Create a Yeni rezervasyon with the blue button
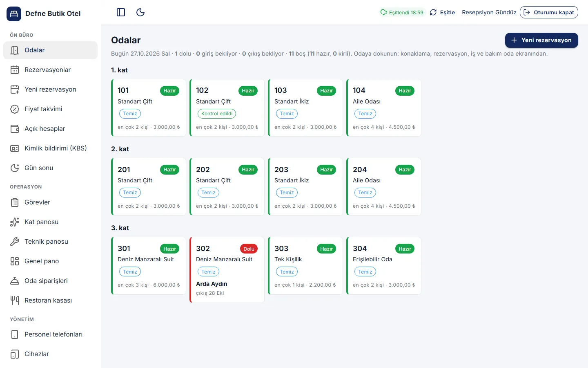The height and width of the screenshot is (368, 588). click(x=541, y=40)
